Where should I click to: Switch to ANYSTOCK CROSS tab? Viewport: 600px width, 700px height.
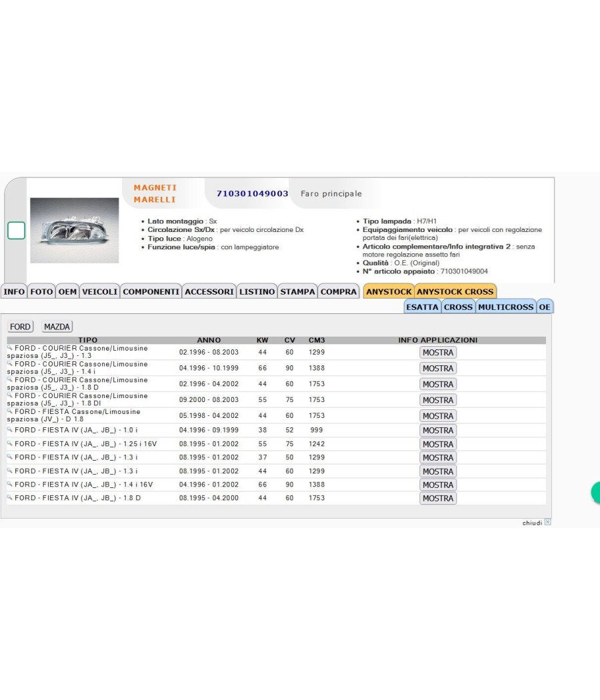pyautogui.click(x=455, y=291)
